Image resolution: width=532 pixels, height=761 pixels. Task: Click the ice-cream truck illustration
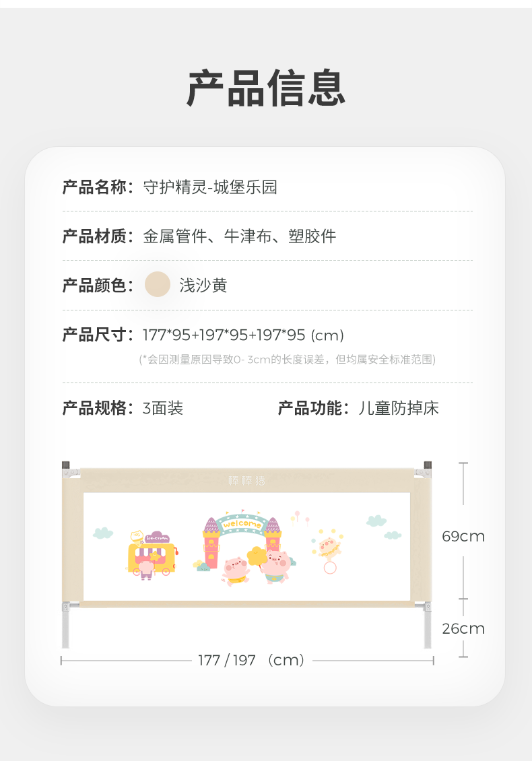coord(152,555)
